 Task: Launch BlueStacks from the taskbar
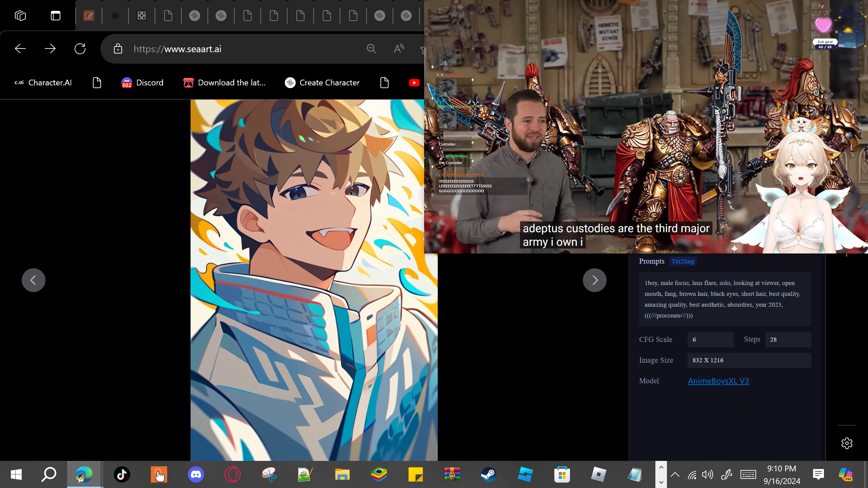[x=379, y=474]
